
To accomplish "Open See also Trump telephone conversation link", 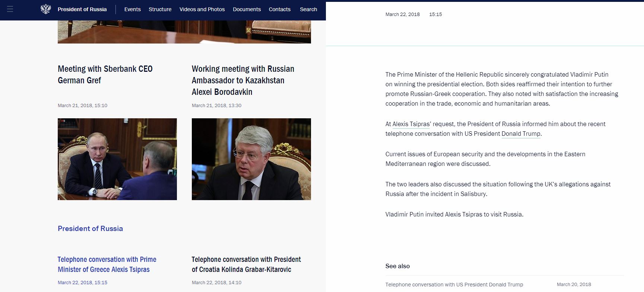I will pyautogui.click(x=454, y=285).
